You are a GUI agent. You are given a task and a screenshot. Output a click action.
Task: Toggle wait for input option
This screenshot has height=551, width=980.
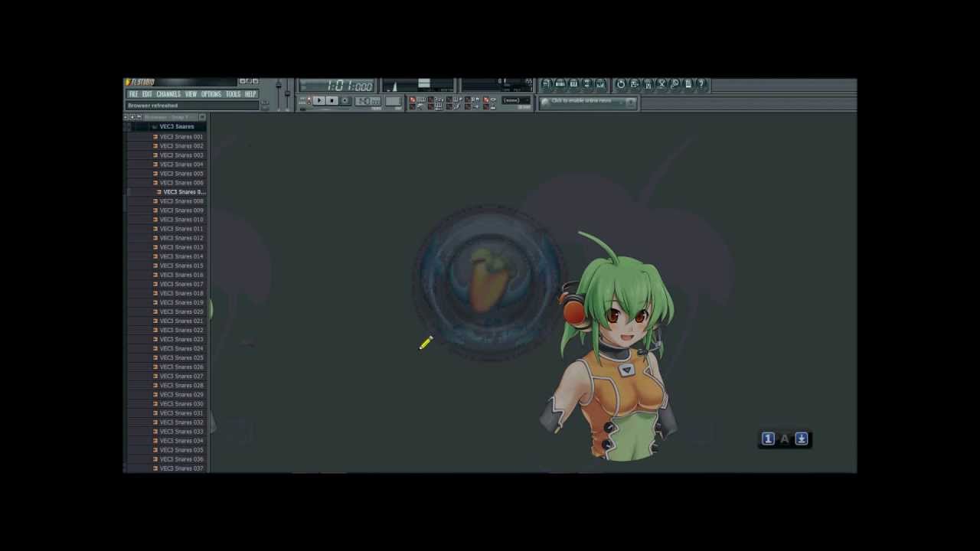[x=435, y=106]
